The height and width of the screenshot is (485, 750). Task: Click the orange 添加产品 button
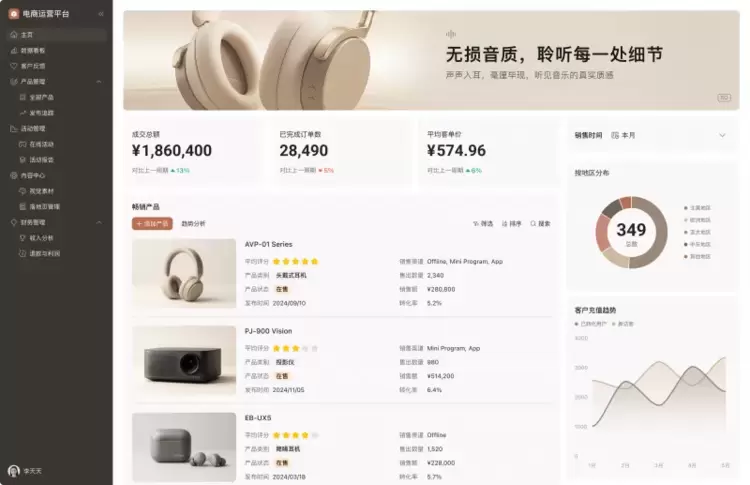pyautogui.click(x=152, y=223)
